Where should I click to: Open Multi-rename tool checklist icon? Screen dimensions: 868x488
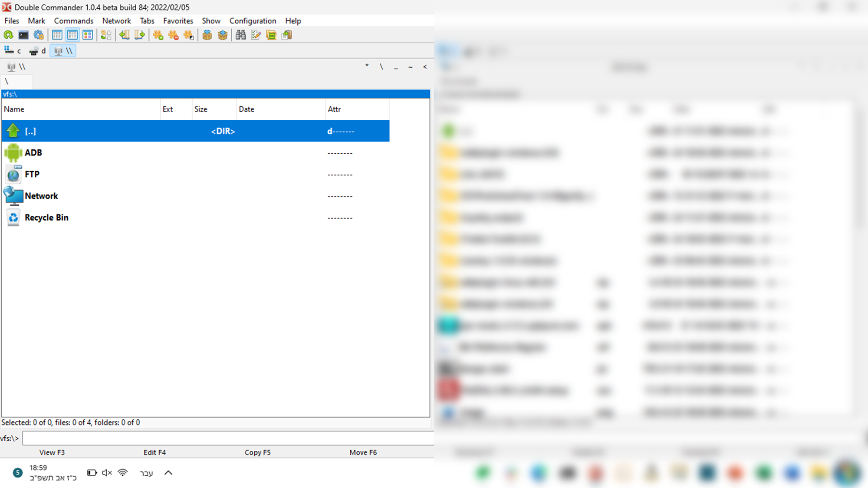point(256,35)
